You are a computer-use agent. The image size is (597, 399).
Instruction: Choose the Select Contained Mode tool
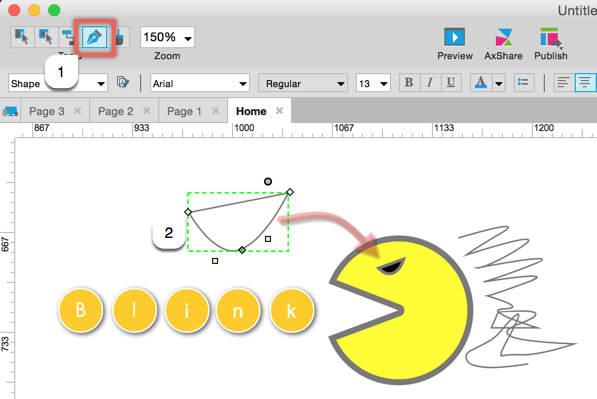(46, 37)
